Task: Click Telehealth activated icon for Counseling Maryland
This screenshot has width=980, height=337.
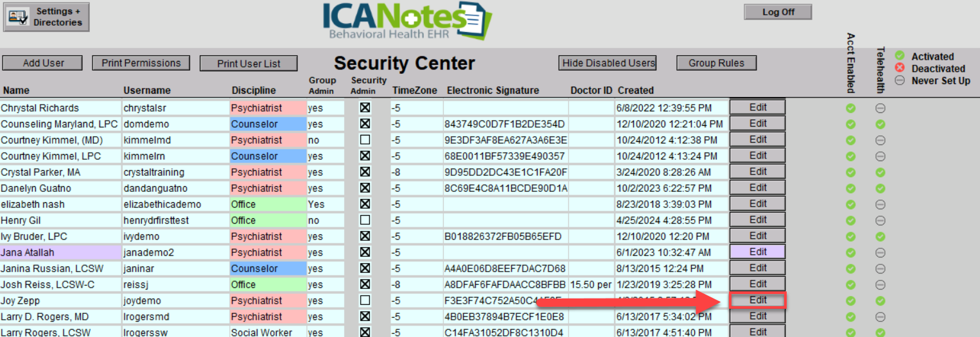Action: click(880, 124)
